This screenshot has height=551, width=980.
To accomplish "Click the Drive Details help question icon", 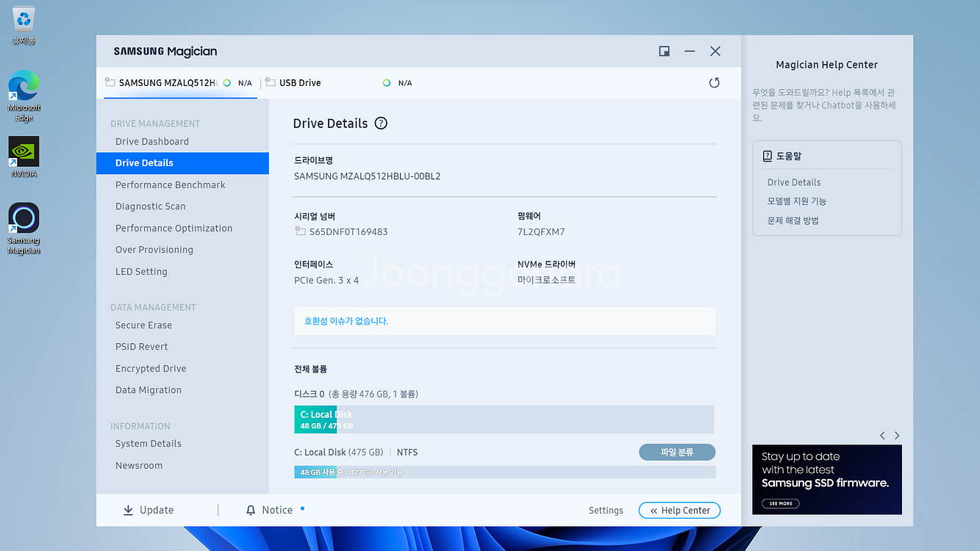I will [x=381, y=123].
